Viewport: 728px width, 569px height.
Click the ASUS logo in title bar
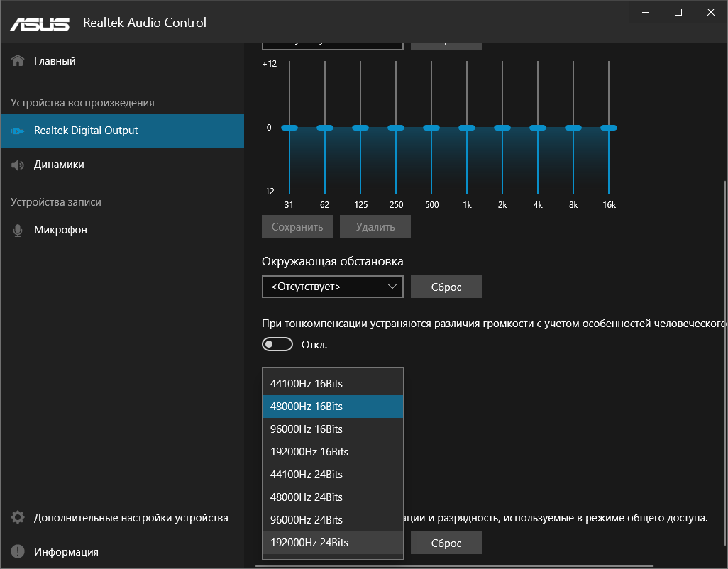point(40,23)
